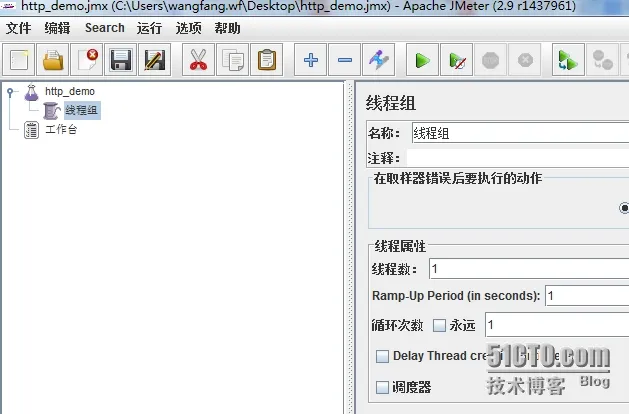
Task: Select the thread group spool icon
Action: click(x=52, y=111)
